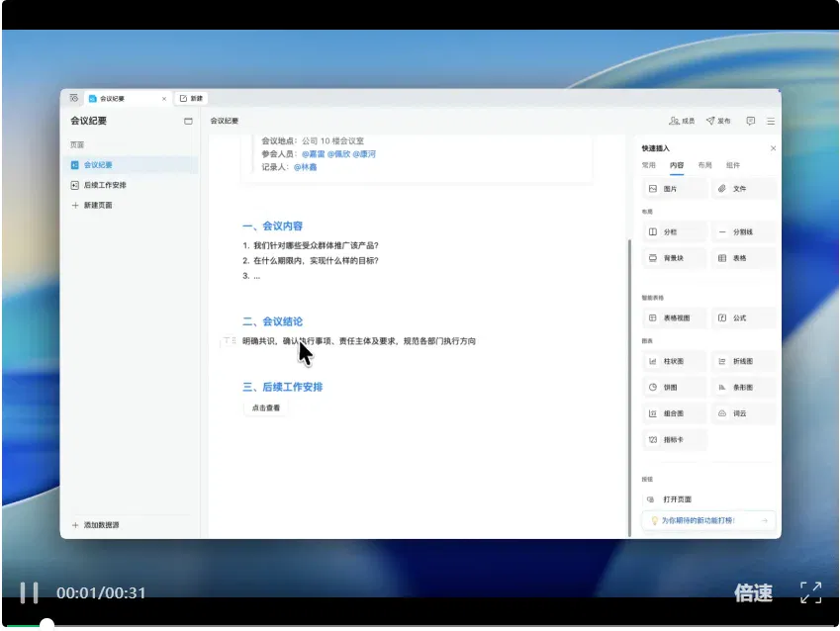Click the @林鑫 mention
840x631 pixels.
(x=306, y=167)
